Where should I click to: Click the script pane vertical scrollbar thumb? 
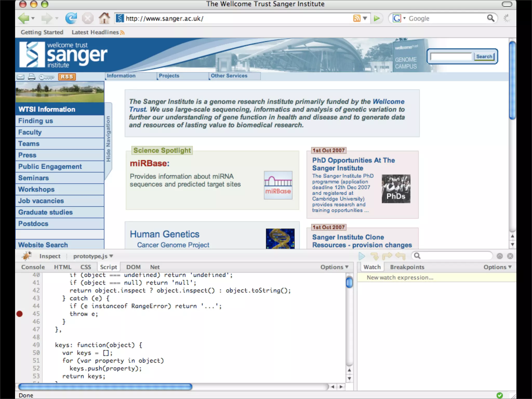tap(349, 282)
